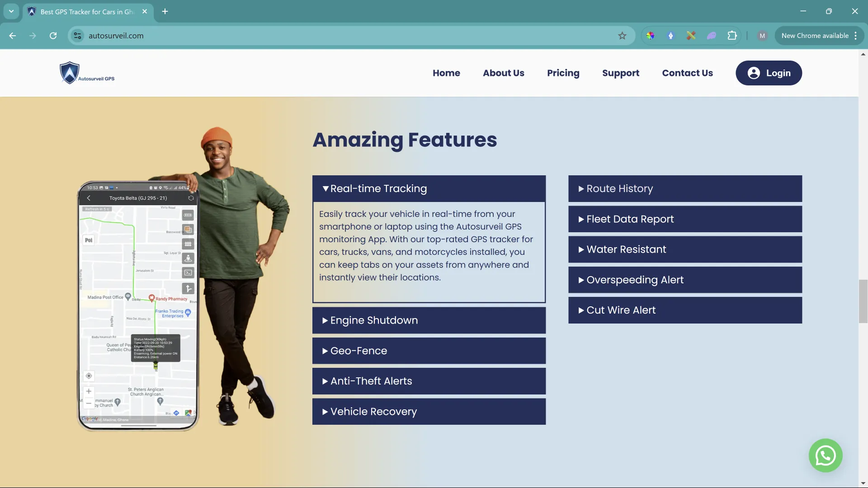Expand the Engine Shutdown accordion
The image size is (868, 488).
pos(429,320)
